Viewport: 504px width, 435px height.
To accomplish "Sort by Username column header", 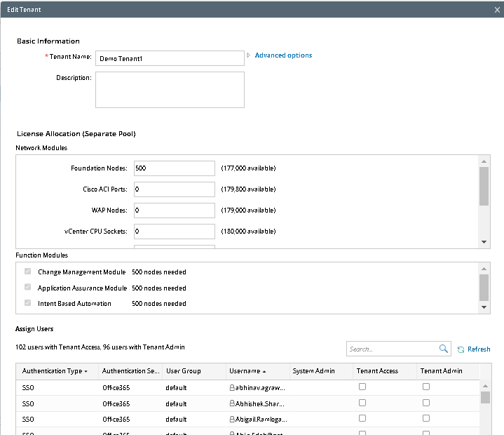I will click(x=245, y=371).
